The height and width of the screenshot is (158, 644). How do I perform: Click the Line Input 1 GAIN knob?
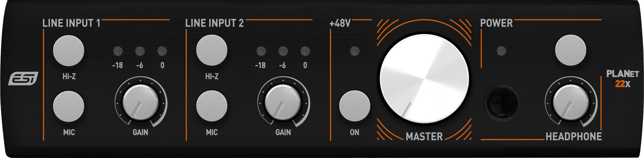point(140,103)
